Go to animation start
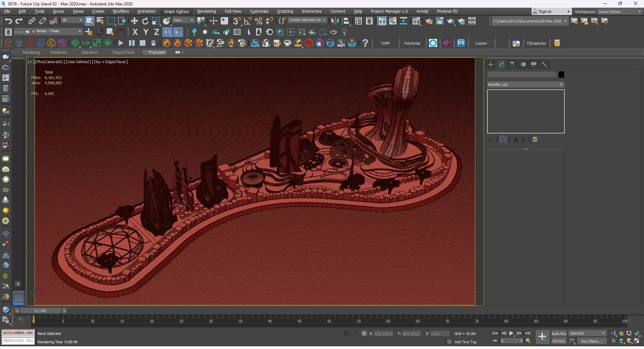Screen dimensions: 644x349 [495, 333]
